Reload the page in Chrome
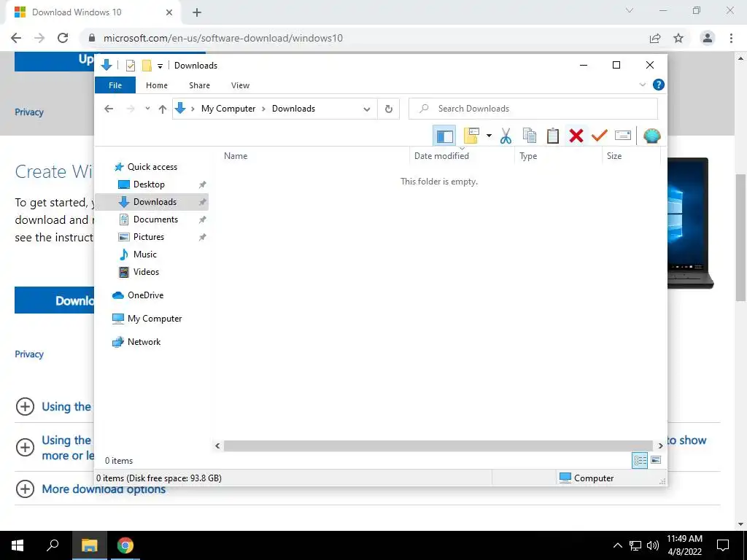Screen dimensions: 747x560 [63, 38]
